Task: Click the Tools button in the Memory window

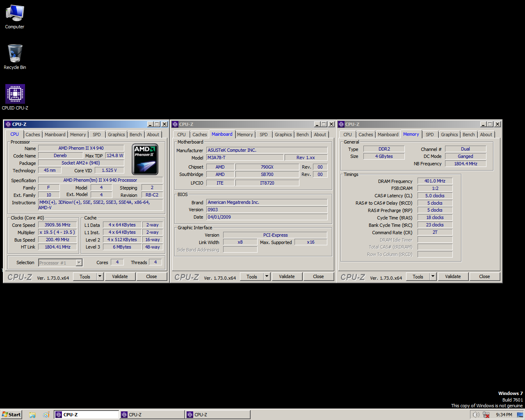Action: [418, 276]
